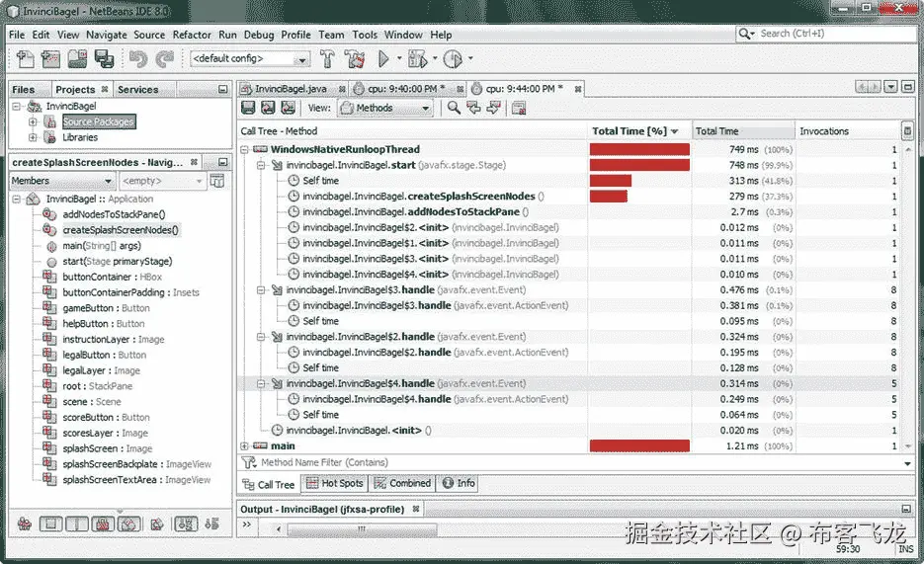Viewport: 924px width, 564px height.
Task: Switch to Hot Spots view
Action: pyautogui.click(x=335, y=483)
